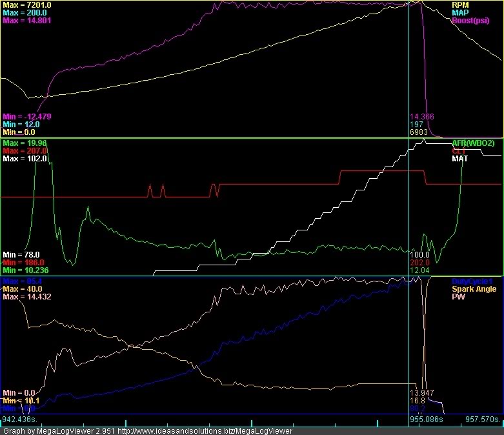Click the 'Min = 78.0' MAT value
This screenshot has width=504, height=435.
pos(21,255)
